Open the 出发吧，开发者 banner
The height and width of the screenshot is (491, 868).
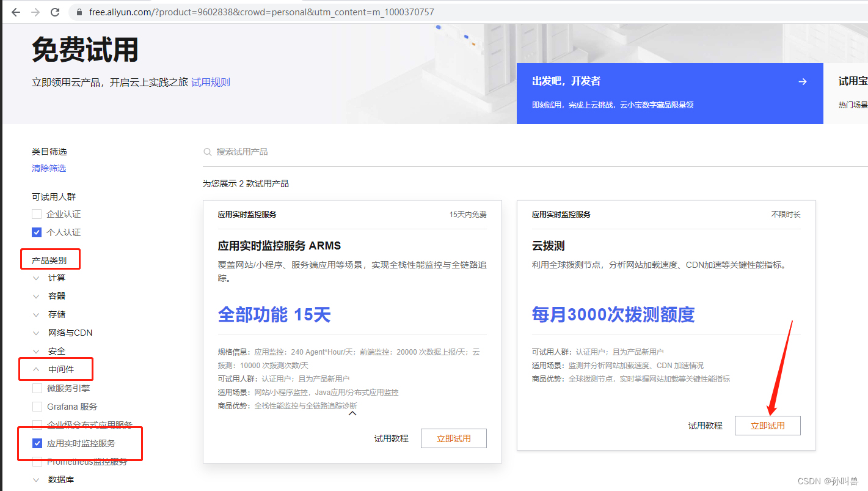click(669, 94)
